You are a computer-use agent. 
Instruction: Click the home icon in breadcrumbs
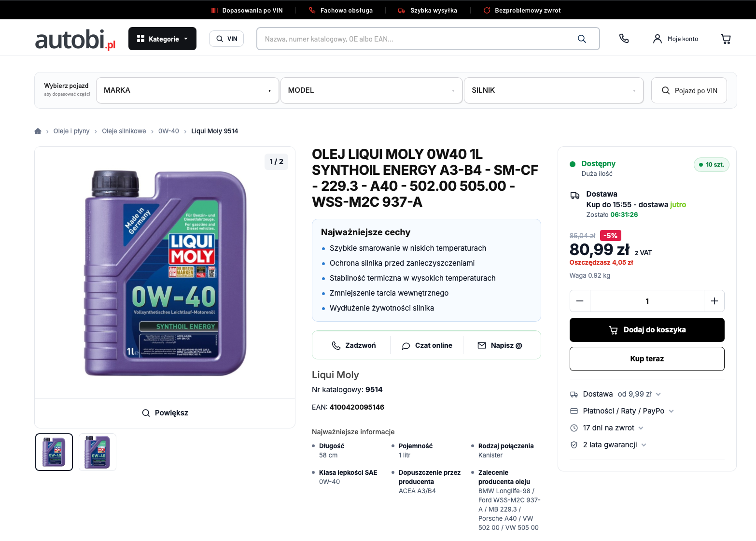pyautogui.click(x=38, y=131)
